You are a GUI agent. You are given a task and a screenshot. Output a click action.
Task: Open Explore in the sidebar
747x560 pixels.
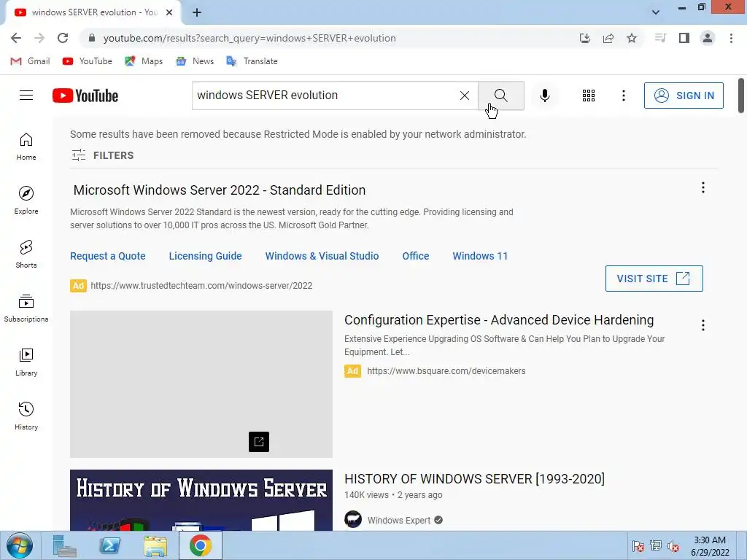26,200
